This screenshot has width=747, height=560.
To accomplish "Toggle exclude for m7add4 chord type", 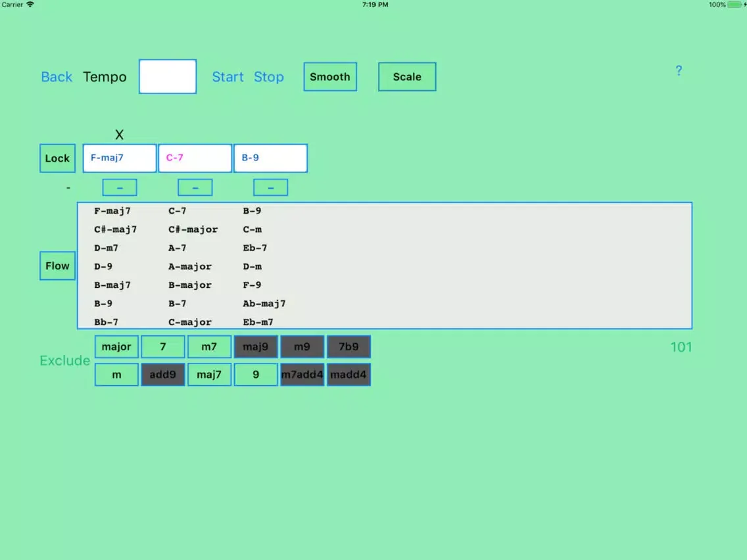I will pyautogui.click(x=302, y=375).
